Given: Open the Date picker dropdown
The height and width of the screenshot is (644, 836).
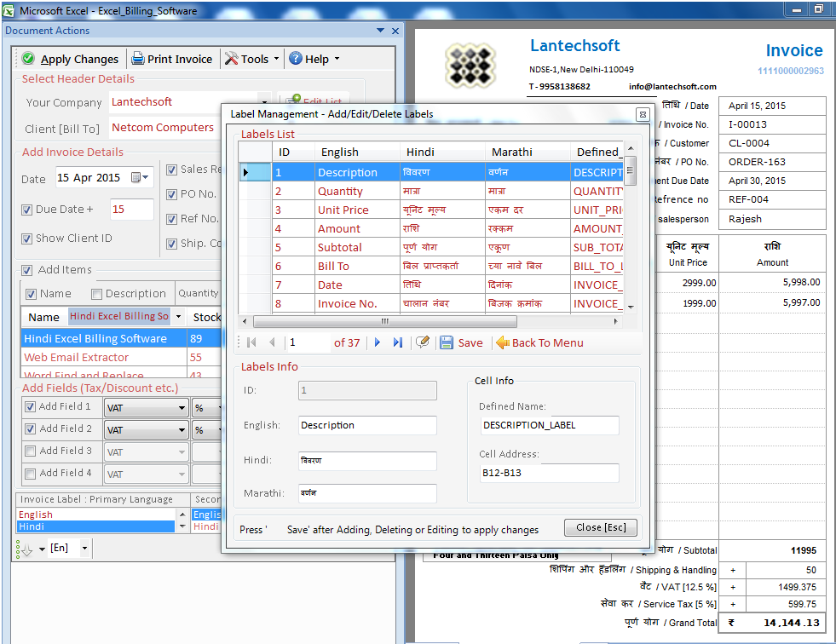Looking at the screenshot, I should coord(141,177).
